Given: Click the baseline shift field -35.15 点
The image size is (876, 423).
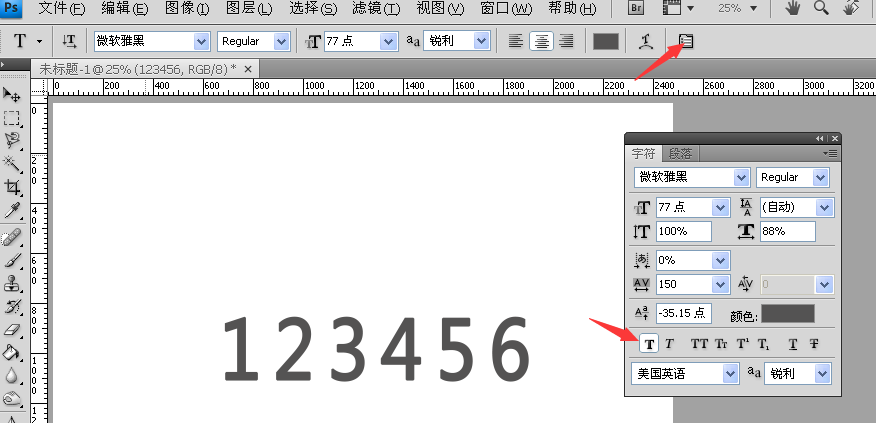Looking at the screenshot, I should 684,313.
